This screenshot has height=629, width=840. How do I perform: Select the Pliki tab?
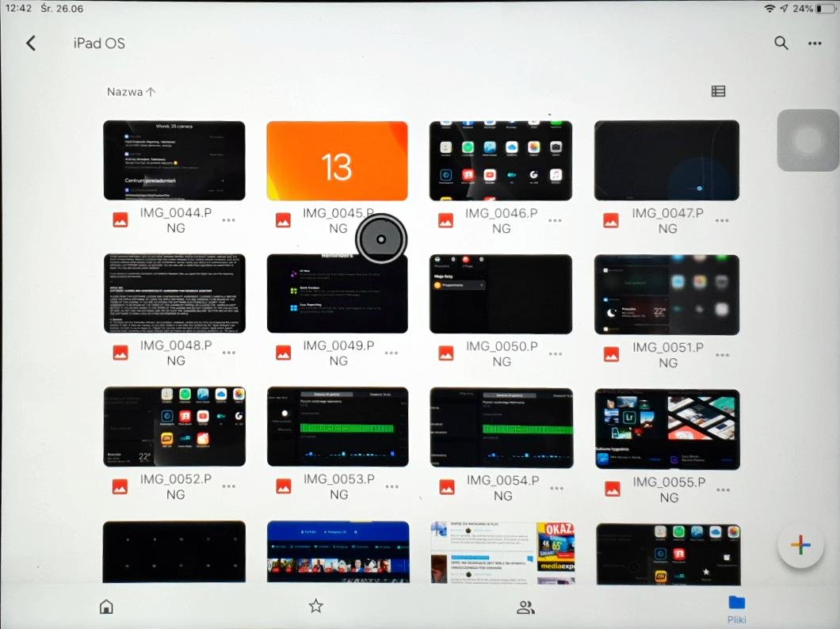coord(737,610)
